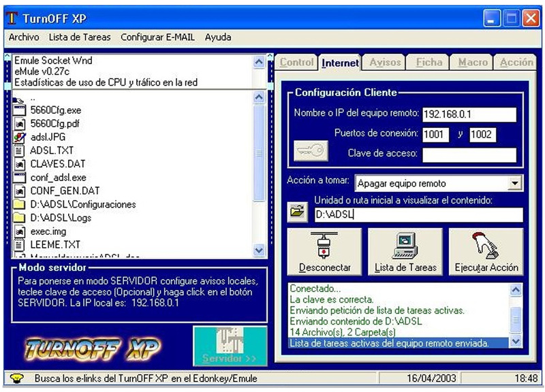Click the highlighted 'Lista de tareas activas del equipo remoto enviada' line
This screenshot has height=392, width=545.
[x=399, y=343]
